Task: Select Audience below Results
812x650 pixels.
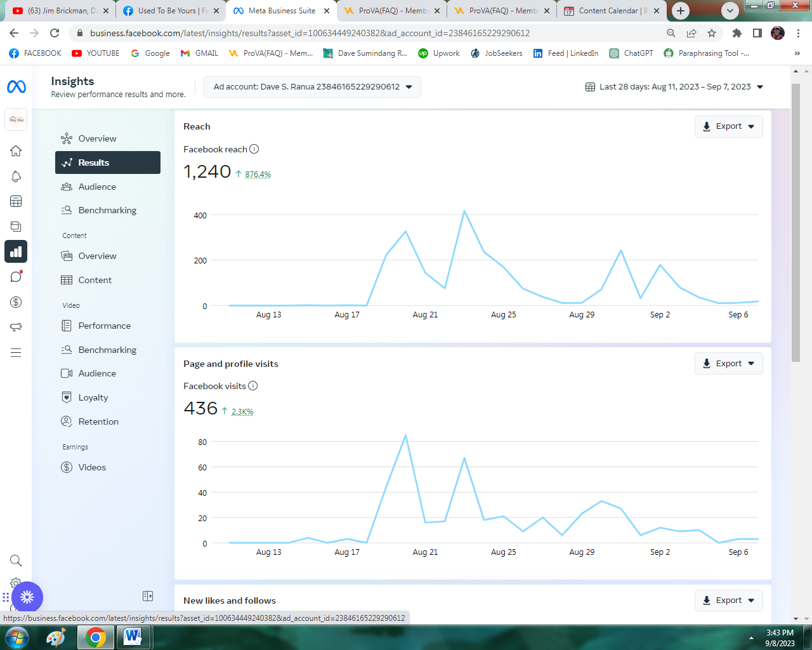Action: point(108,187)
